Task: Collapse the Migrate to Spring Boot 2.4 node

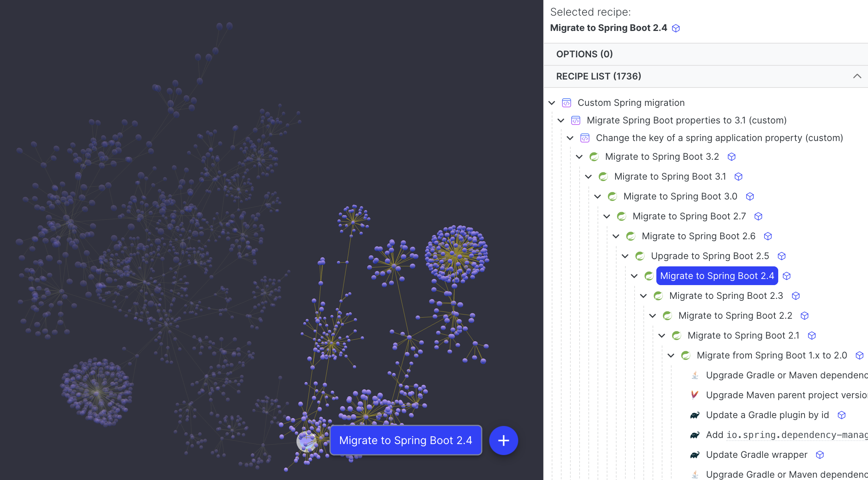Action: point(634,276)
